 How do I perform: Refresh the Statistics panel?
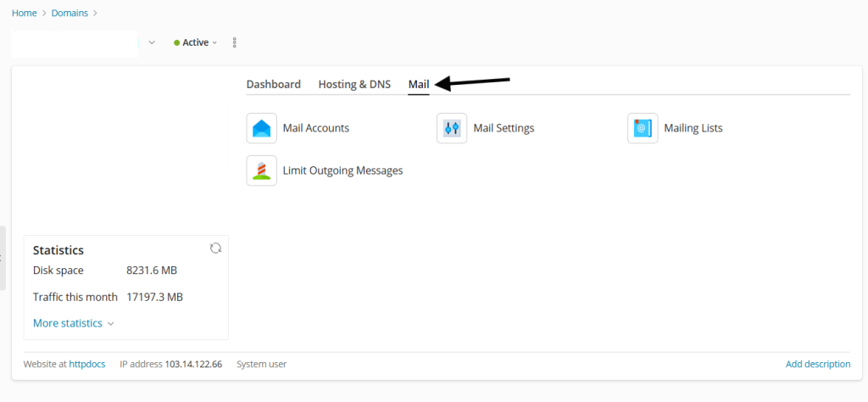click(x=215, y=248)
